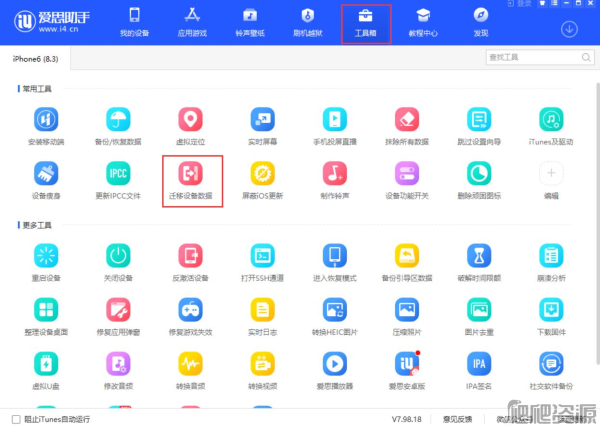Focus the 查找工具 search field
The width and height of the screenshot is (600, 429).
click(x=540, y=57)
